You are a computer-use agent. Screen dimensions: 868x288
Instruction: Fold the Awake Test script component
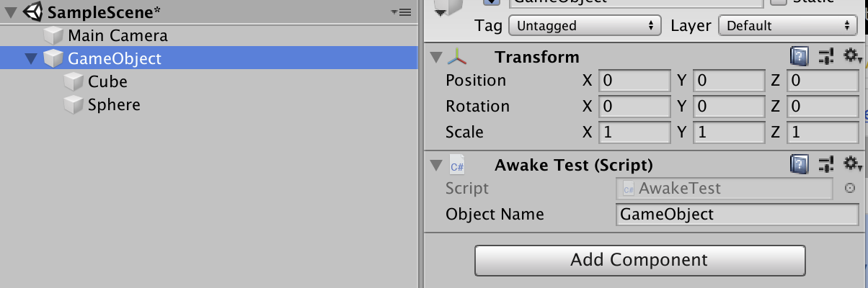coord(435,166)
